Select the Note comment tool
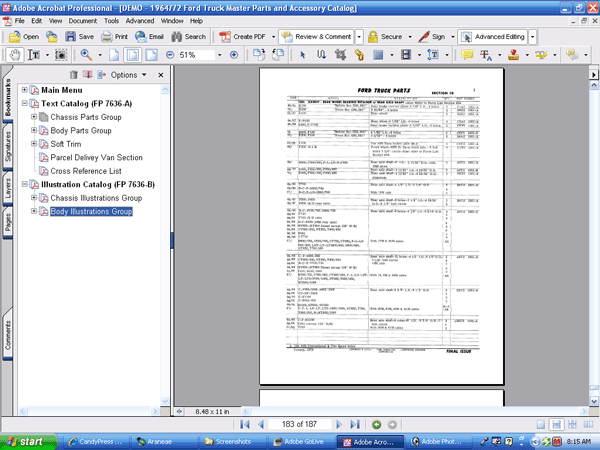This screenshot has width=600, height=450. coord(467,55)
